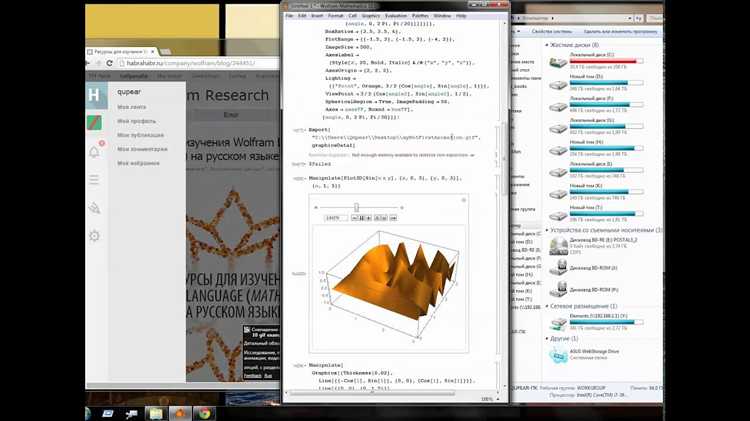Click the write-post pen icon in Habr sidebar

point(94,208)
